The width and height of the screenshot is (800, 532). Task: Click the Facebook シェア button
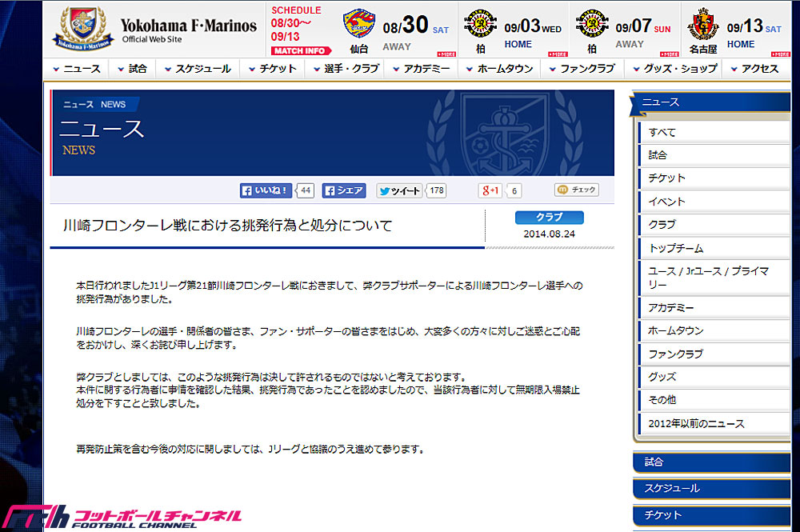(346, 190)
